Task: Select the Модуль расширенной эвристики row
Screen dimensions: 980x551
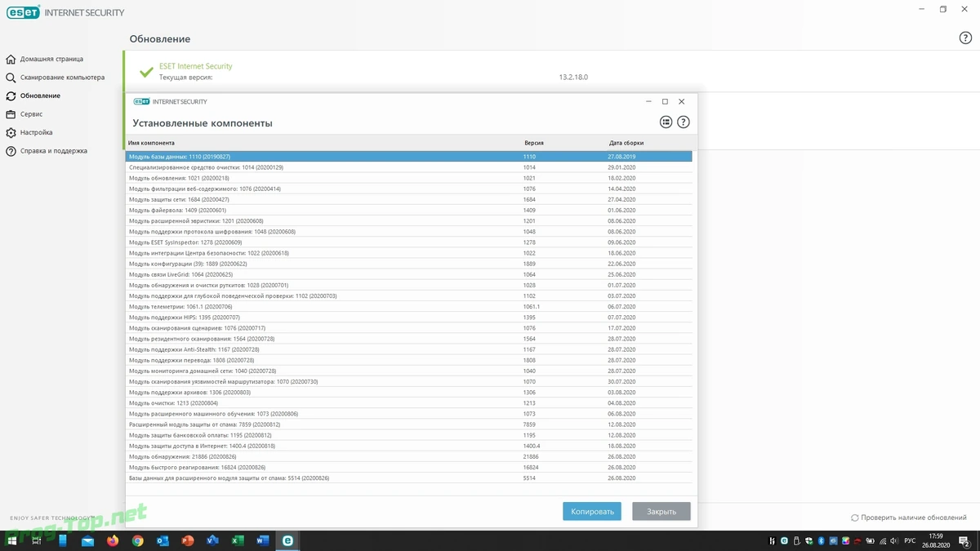Action: (408, 220)
